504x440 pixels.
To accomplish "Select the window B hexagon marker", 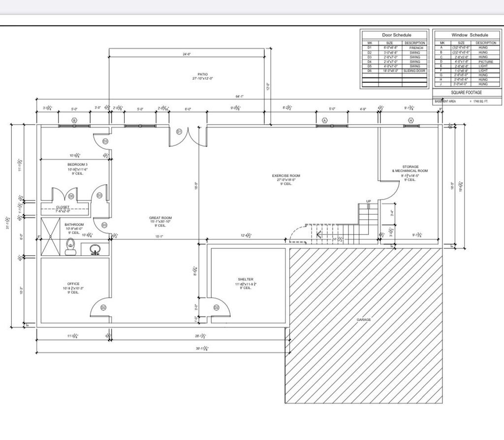I will click(x=74, y=120).
